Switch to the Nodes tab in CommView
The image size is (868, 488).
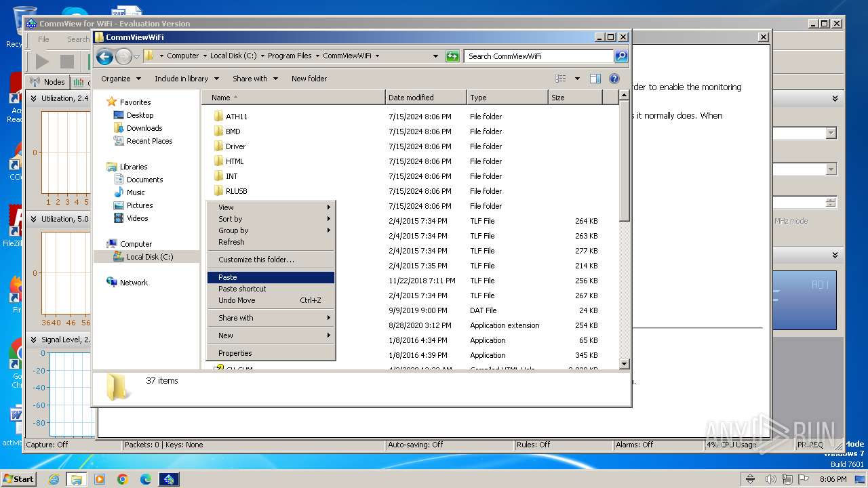click(x=47, y=82)
